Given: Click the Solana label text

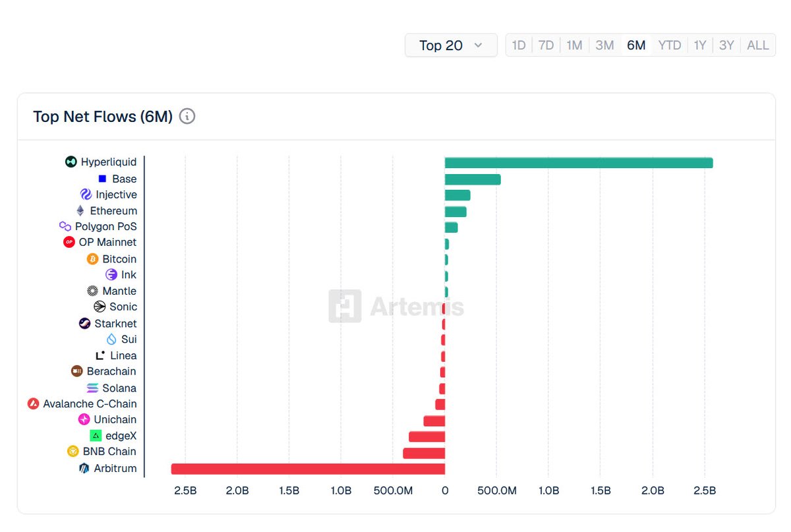Looking at the screenshot, I should (119, 388).
